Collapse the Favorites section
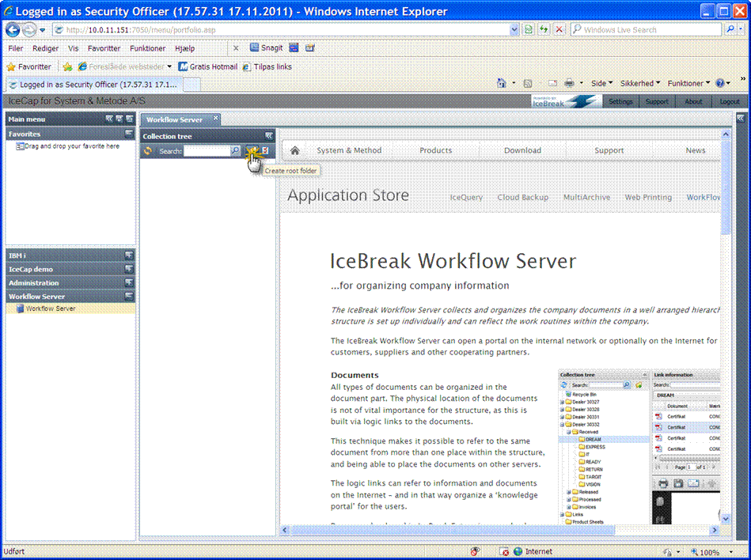Image resolution: width=751 pixels, height=560 pixels. tap(129, 134)
